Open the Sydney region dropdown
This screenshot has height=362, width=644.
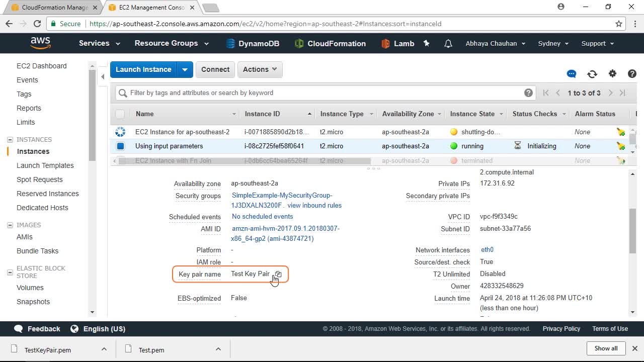tap(553, 44)
